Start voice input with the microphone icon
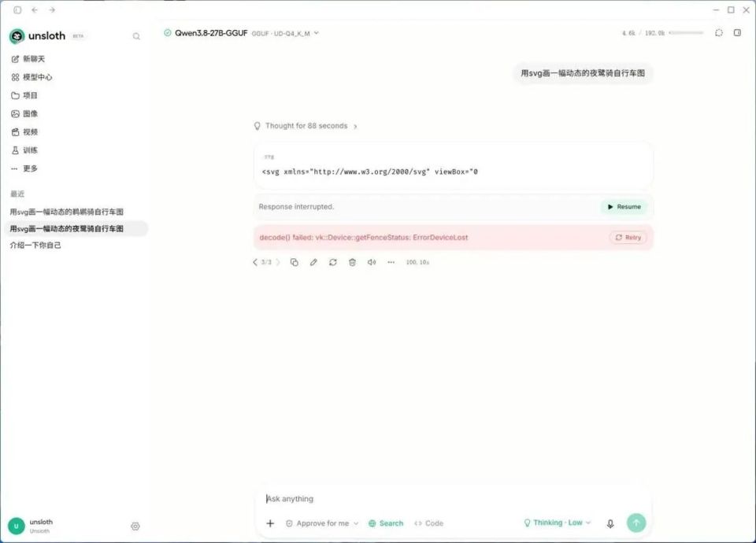This screenshot has width=756, height=543. pos(610,523)
